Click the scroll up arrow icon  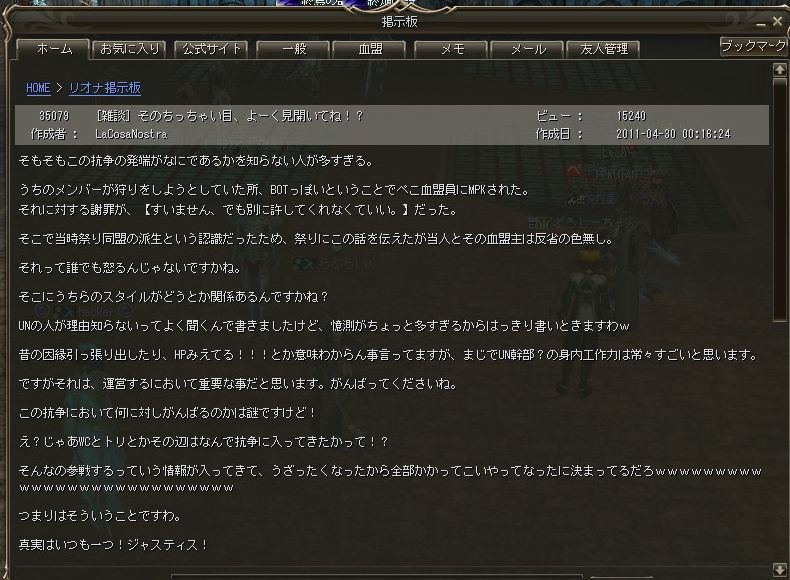coord(779,70)
